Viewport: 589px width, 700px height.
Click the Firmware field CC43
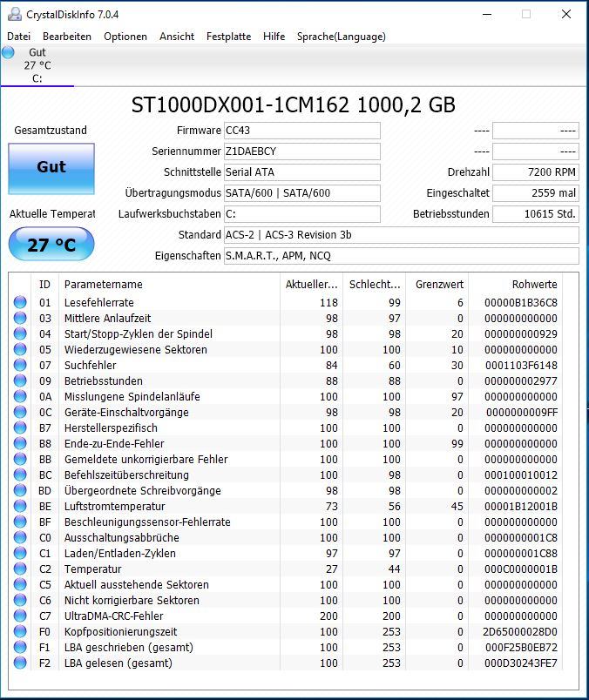point(302,131)
